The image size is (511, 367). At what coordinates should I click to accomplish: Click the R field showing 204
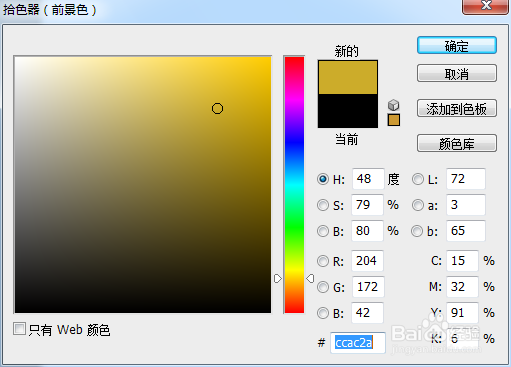tap(367, 261)
